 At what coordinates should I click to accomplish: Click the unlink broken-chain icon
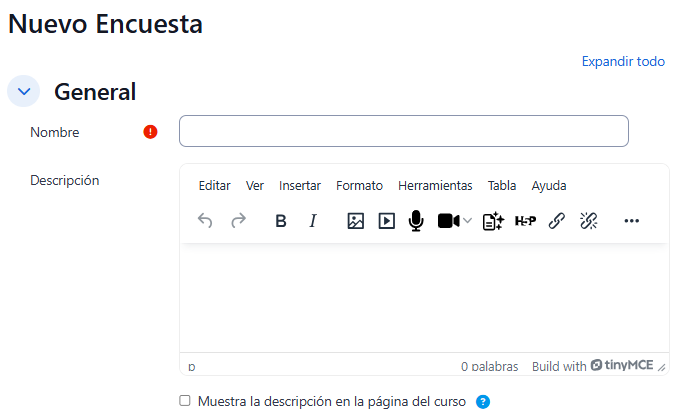pos(589,221)
